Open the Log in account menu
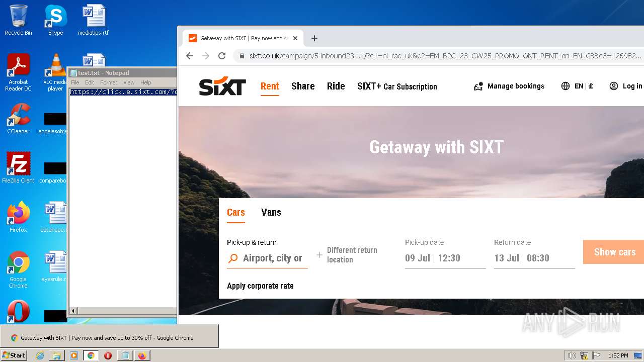644x362 pixels. click(x=626, y=86)
